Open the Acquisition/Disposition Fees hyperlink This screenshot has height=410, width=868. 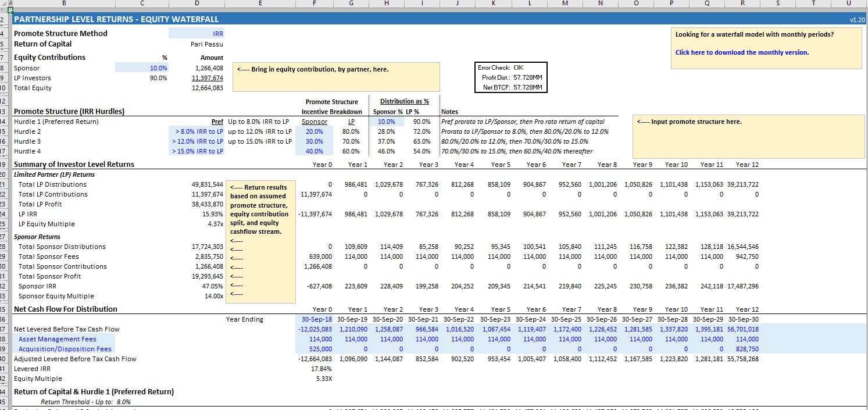[64, 349]
